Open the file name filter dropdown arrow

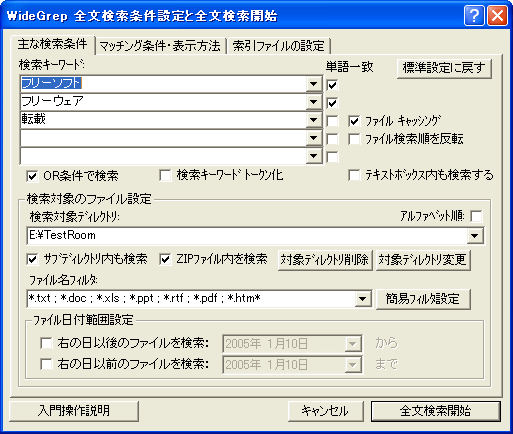pos(363,299)
